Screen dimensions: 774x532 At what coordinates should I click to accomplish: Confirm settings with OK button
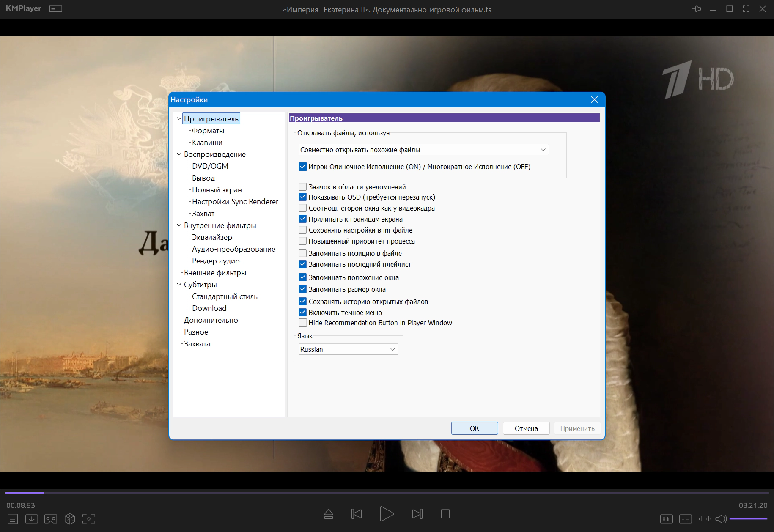(475, 428)
